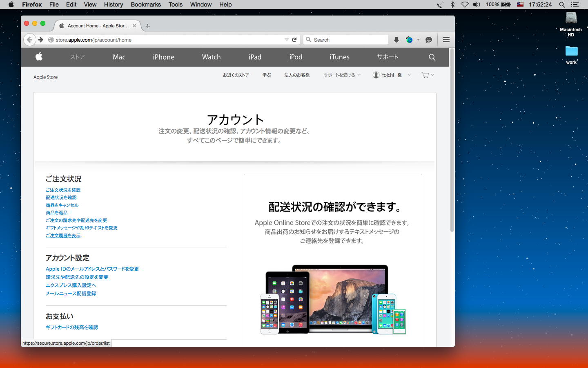Click the メールニュース配信登録 link

pos(71,294)
